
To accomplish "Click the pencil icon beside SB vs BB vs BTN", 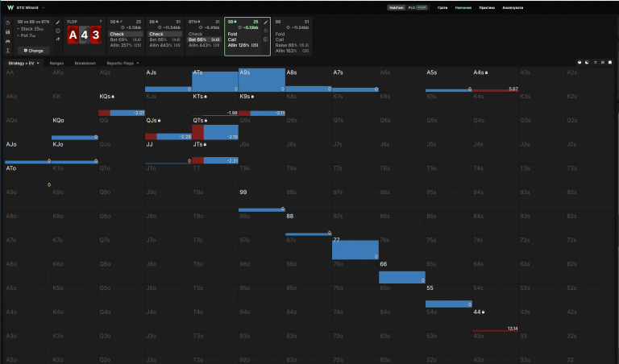I will tap(58, 23).
